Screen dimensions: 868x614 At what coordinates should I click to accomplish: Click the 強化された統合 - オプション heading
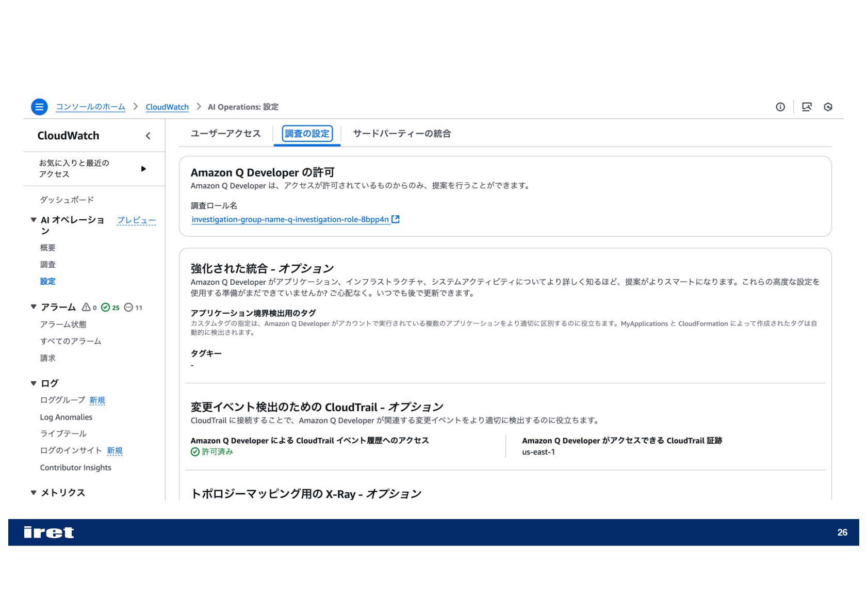[262, 268]
